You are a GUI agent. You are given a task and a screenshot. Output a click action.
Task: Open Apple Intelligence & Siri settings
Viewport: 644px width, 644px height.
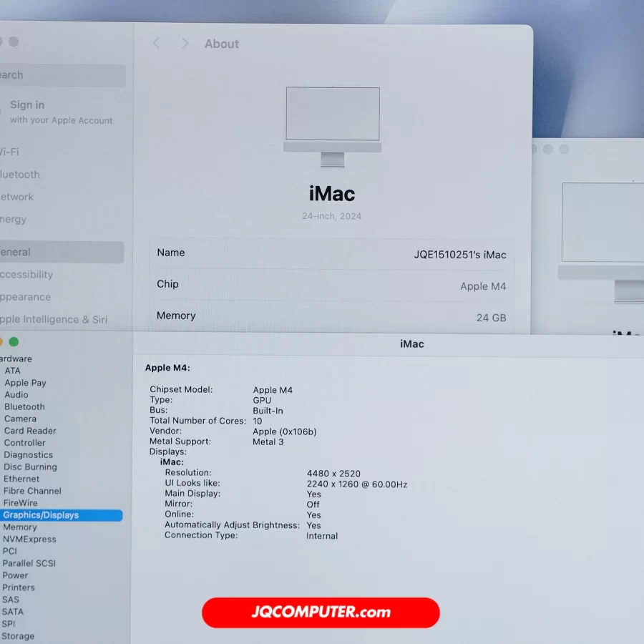tap(54, 320)
